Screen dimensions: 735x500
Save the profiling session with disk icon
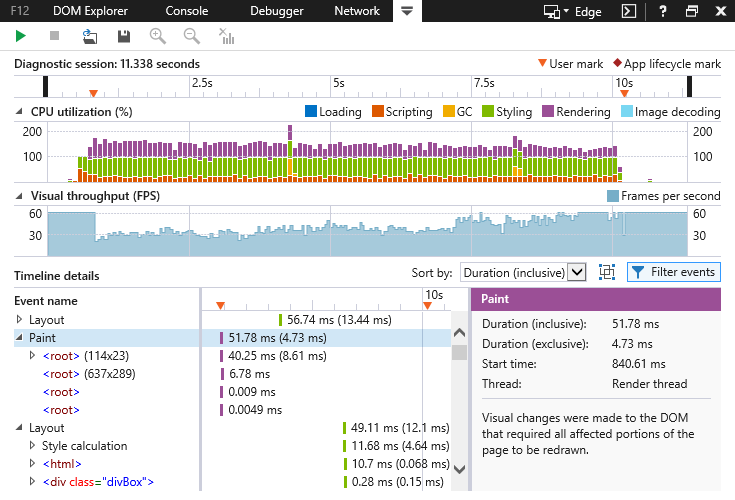point(124,36)
